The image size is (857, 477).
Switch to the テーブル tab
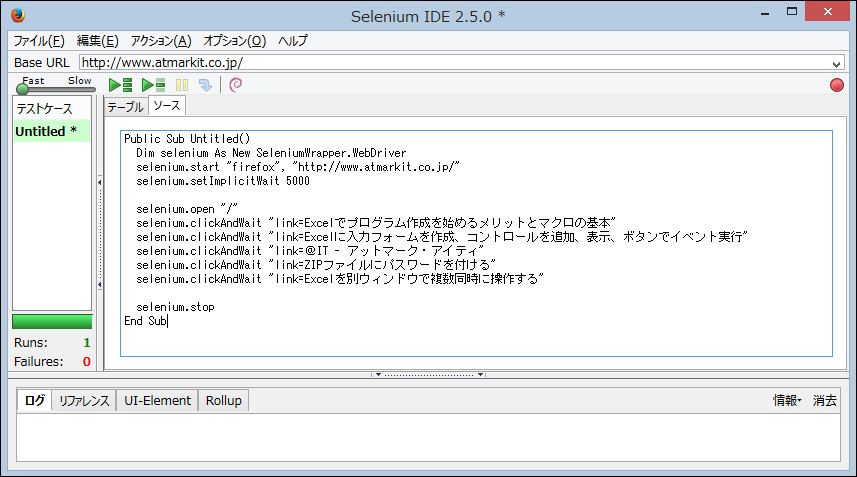point(126,106)
